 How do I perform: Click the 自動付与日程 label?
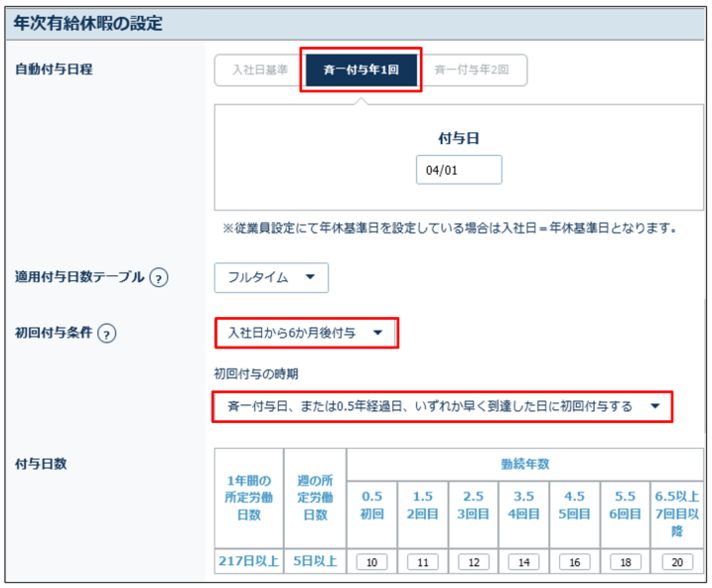point(54,70)
